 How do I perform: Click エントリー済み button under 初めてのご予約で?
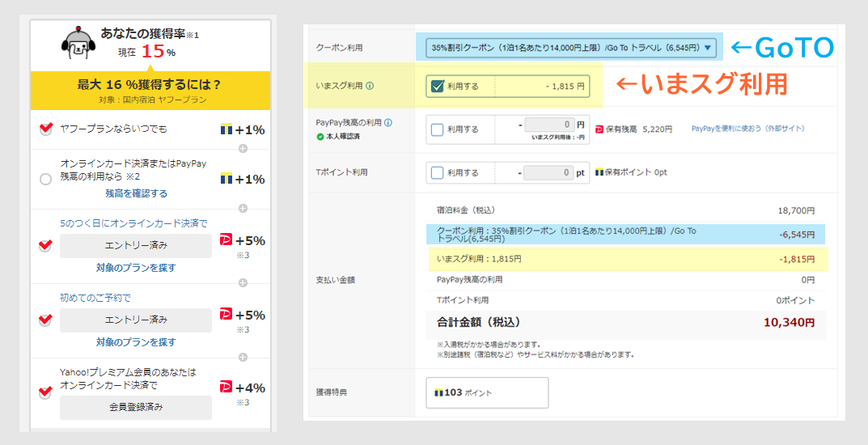tap(136, 320)
